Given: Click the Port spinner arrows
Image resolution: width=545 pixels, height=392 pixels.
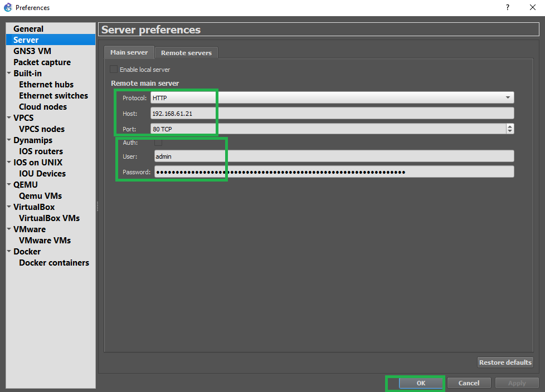Looking at the screenshot, I should pyautogui.click(x=509, y=129).
